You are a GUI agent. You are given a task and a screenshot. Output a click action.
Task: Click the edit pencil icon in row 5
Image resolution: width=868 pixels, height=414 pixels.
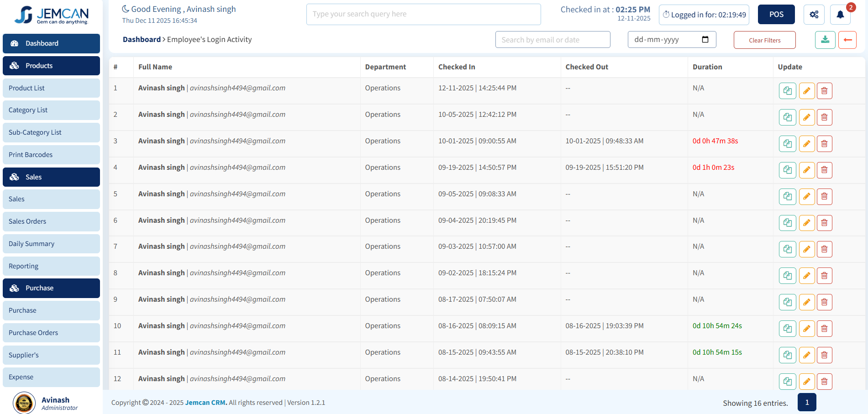pyautogui.click(x=806, y=197)
